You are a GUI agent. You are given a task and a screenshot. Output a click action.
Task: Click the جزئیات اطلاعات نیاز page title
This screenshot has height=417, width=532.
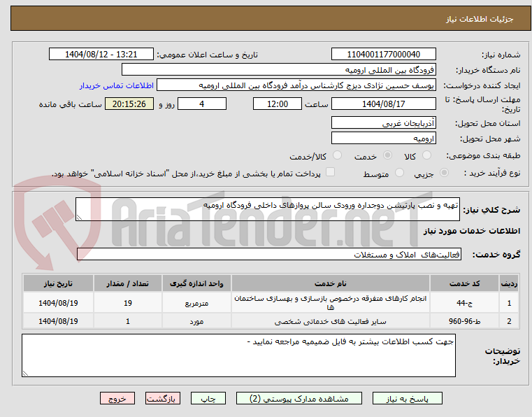point(479,19)
